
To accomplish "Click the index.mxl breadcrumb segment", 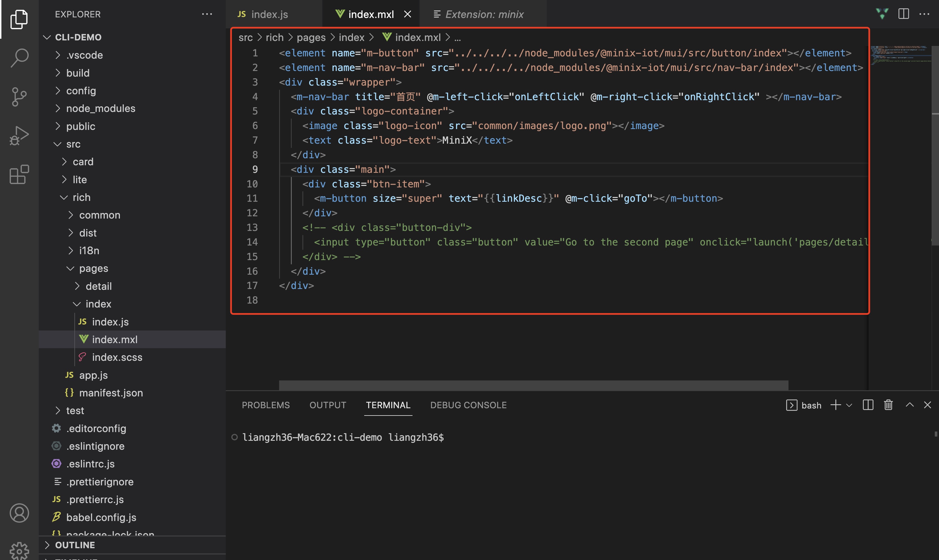I will coord(412,37).
